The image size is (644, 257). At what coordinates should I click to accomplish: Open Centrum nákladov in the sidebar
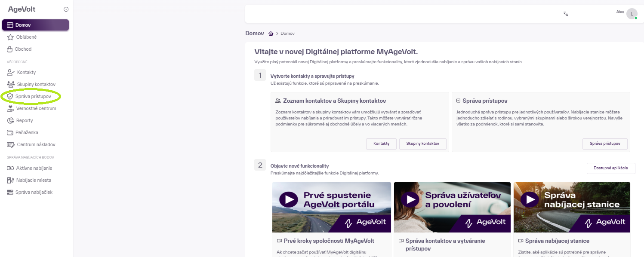pos(35,144)
